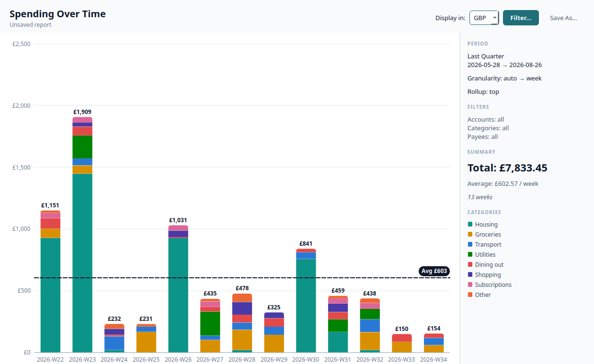Viewport: 594px width, 364px height.
Task: Select the Shopping category label
Action: [488, 274]
